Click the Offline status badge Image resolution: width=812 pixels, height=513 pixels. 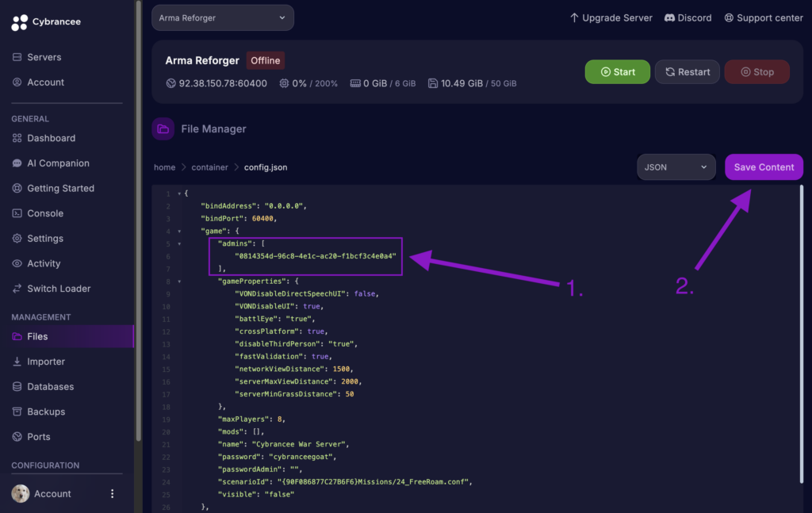(265, 60)
